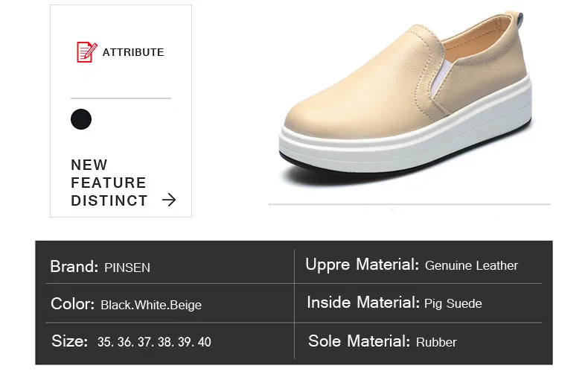Click the size list 35 to 40
The image size is (588, 389).
click(x=154, y=342)
